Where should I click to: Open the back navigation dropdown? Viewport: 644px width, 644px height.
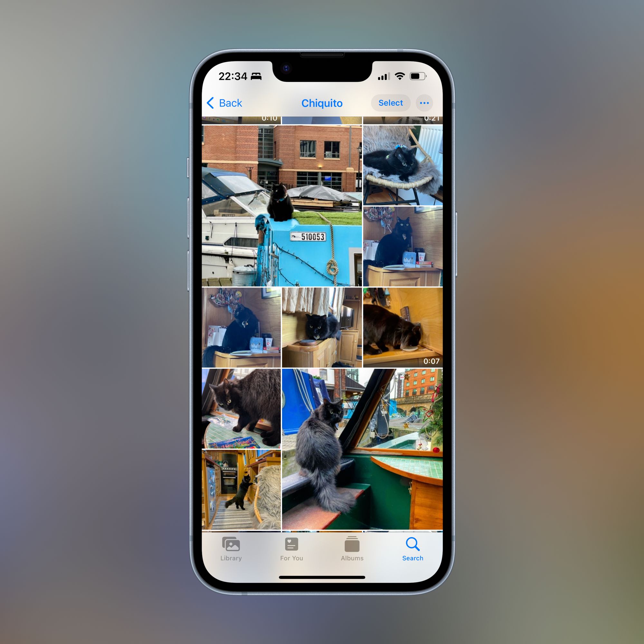(x=225, y=103)
